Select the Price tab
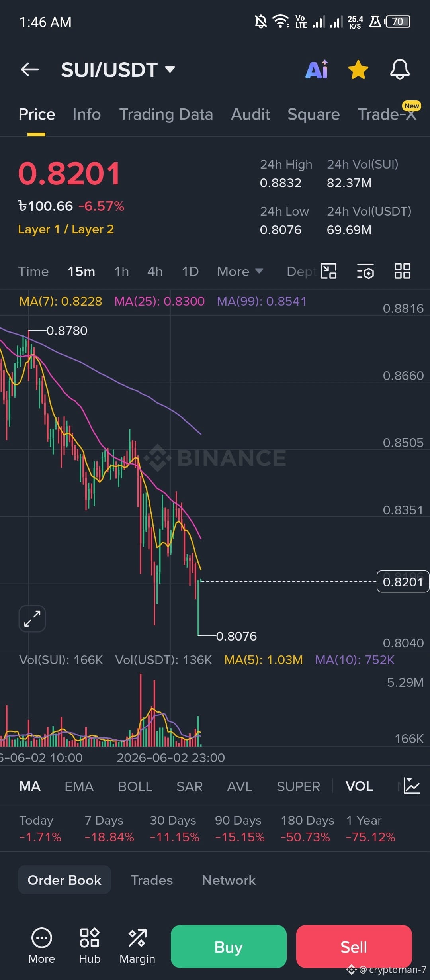 (37, 114)
